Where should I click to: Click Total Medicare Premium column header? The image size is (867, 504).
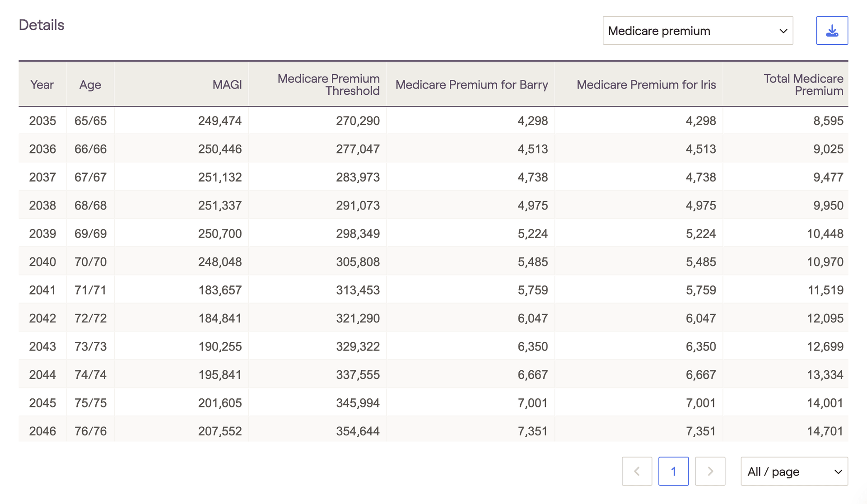tap(803, 84)
